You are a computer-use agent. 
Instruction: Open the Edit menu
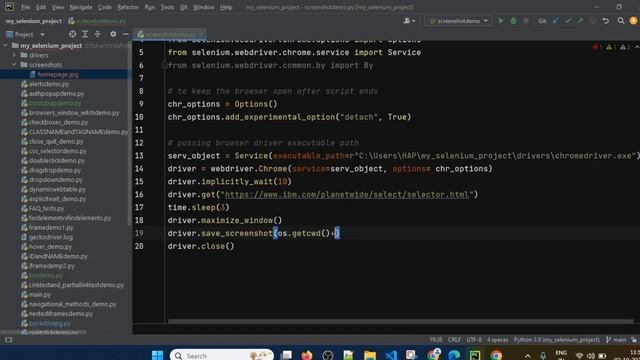click(41, 7)
